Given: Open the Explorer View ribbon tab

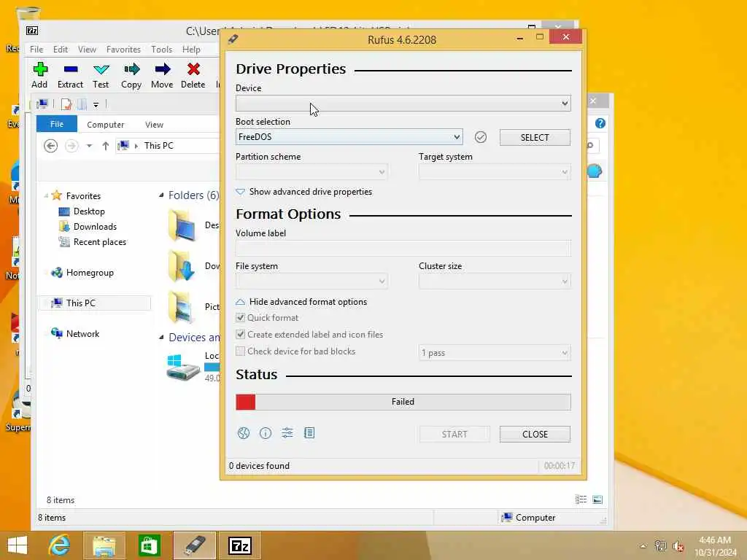Looking at the screenshot, I should coord(154,124).
